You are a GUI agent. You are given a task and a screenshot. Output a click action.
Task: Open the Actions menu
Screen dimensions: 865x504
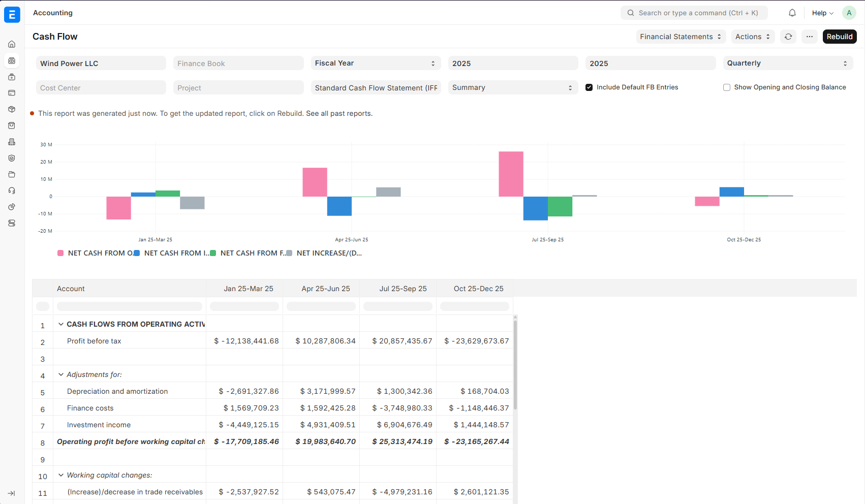pyautogui.click(x=752, y=37)
